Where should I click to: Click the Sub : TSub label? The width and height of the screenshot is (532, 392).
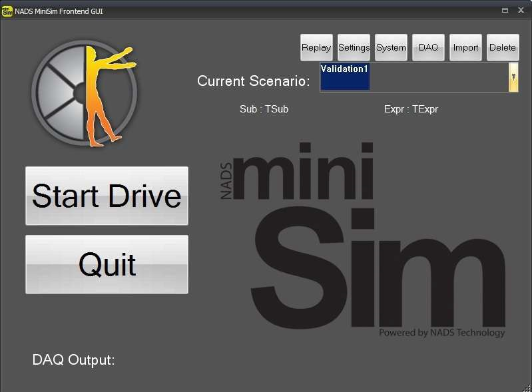[264, 109]
